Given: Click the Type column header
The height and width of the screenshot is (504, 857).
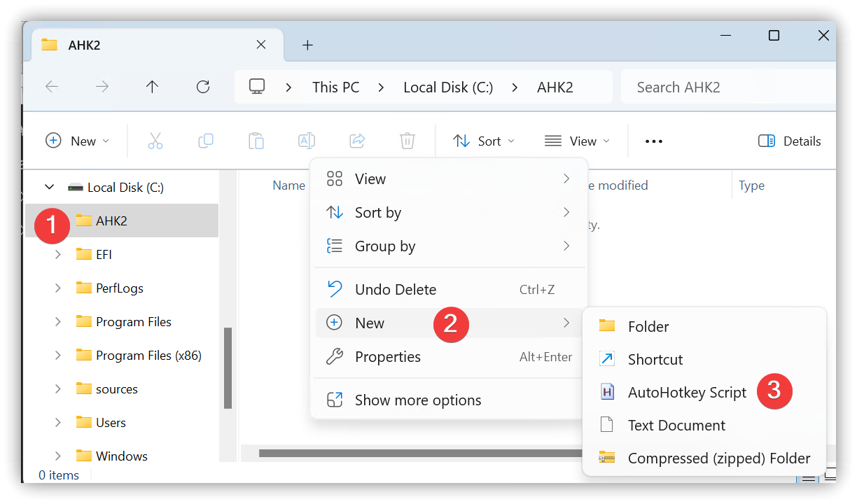Looking at the screenshot, I should tap(752, 185).
